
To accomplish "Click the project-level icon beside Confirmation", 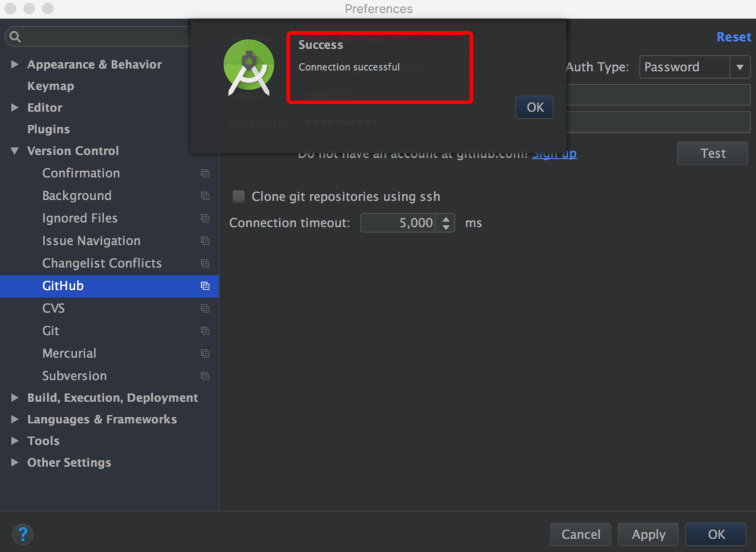I will click(205, 173).
